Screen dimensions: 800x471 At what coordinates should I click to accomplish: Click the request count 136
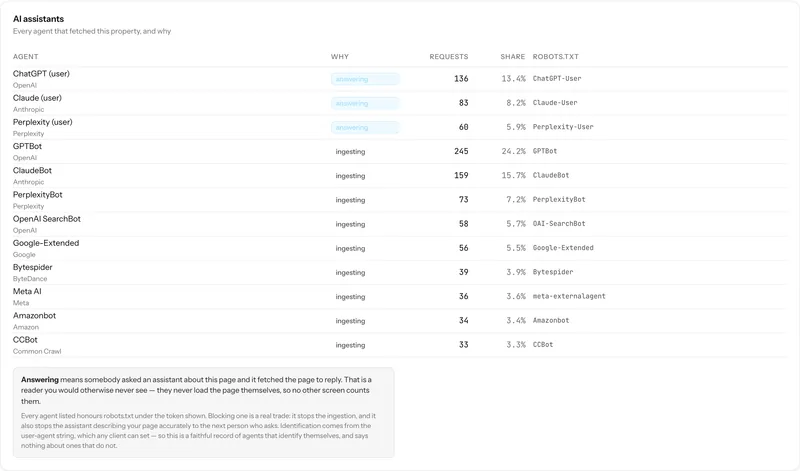point(461,79)
